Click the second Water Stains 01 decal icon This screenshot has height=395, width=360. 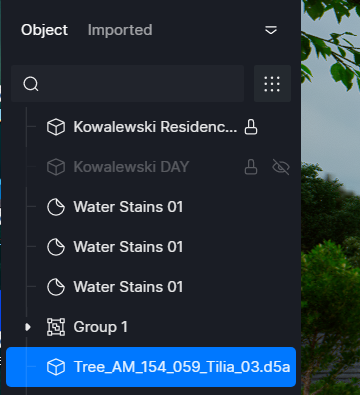56,247
